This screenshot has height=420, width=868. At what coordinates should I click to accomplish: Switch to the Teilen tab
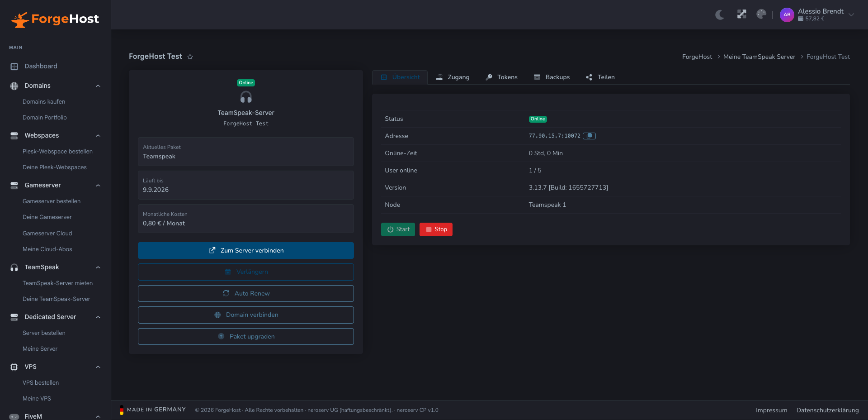click(600, 77)
